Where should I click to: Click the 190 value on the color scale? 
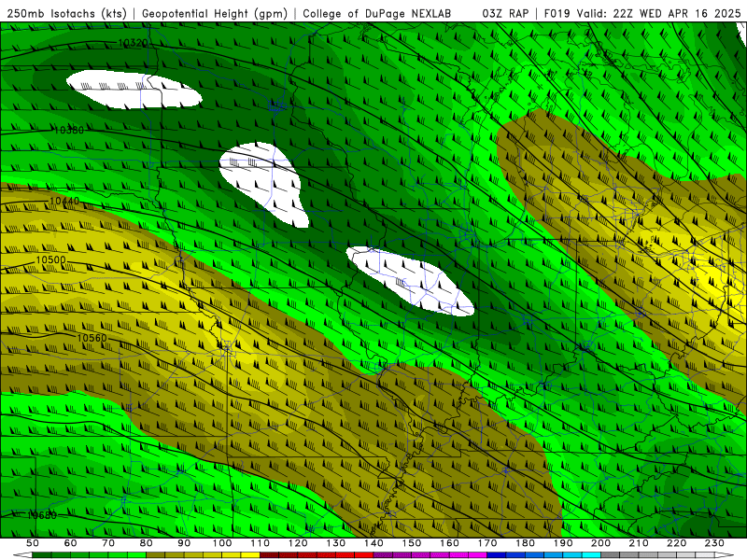pyautogui.click(x=563, y=543)
